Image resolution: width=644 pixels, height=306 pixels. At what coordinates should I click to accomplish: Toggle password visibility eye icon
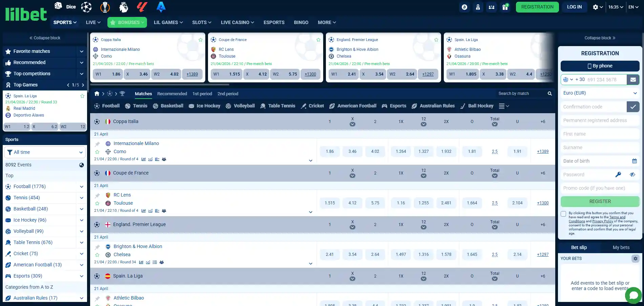[x=632, y=175]
